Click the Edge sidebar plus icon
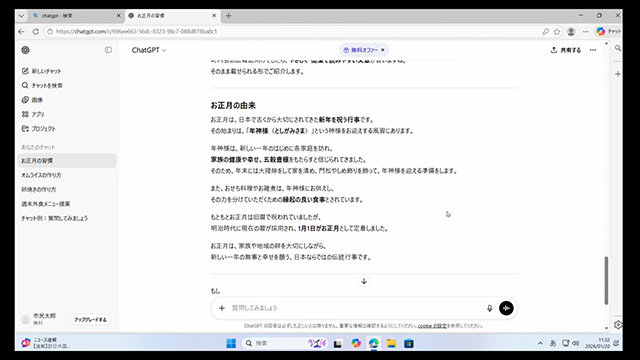The height and width of the screenshot is (360, 640). coord(618,74)
